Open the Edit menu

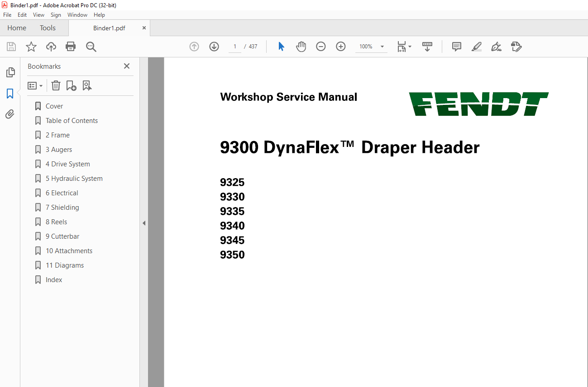pos(22,15)
